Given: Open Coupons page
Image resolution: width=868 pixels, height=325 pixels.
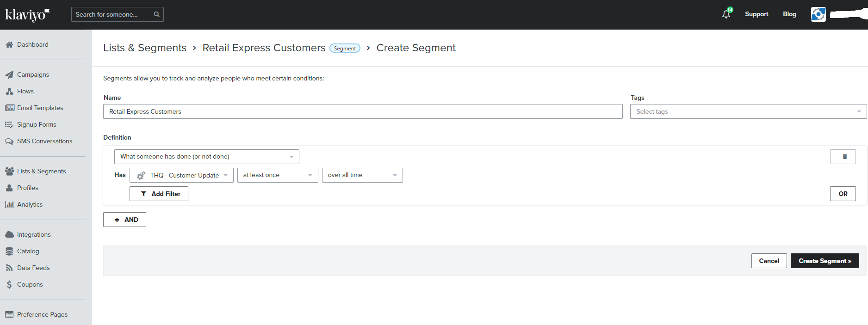Looking at the screenshot, I should pyautogui.click(x=30, y=284).
